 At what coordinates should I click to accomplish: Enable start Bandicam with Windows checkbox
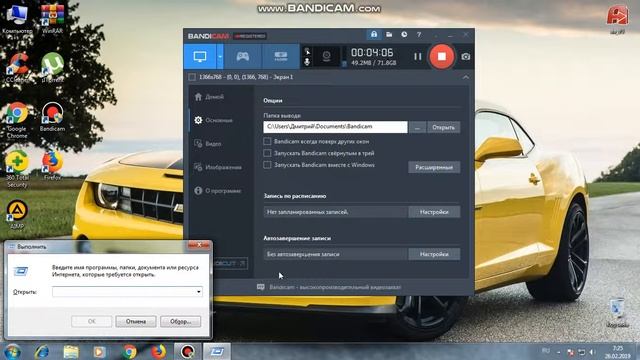pyautogui.click(x=267, y=165)
